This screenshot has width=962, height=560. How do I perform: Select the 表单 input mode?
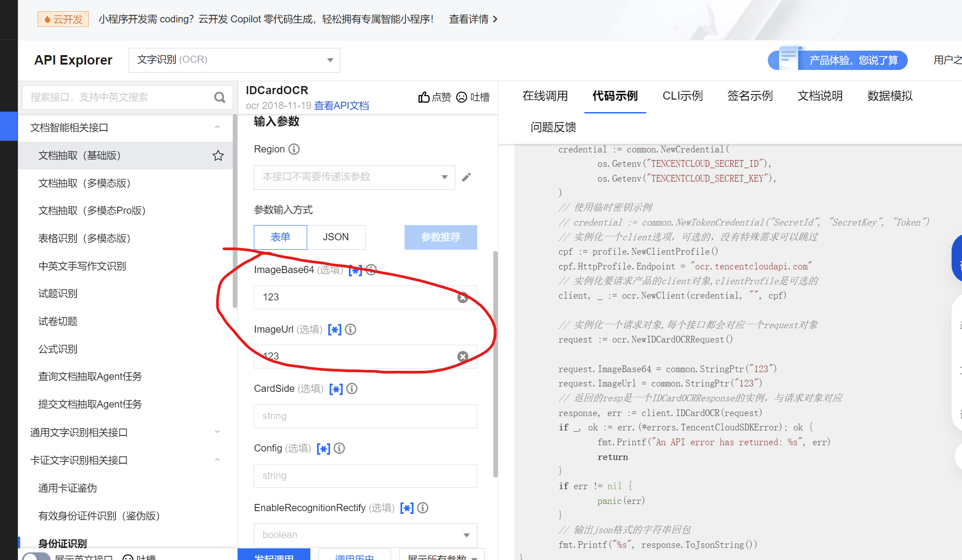[280, 237]
